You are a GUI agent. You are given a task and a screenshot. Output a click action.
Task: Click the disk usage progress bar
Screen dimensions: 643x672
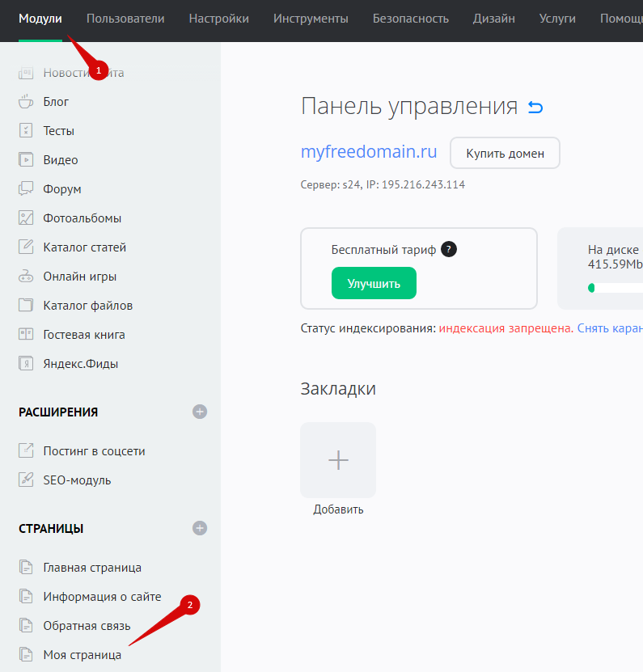pos(616,287)
